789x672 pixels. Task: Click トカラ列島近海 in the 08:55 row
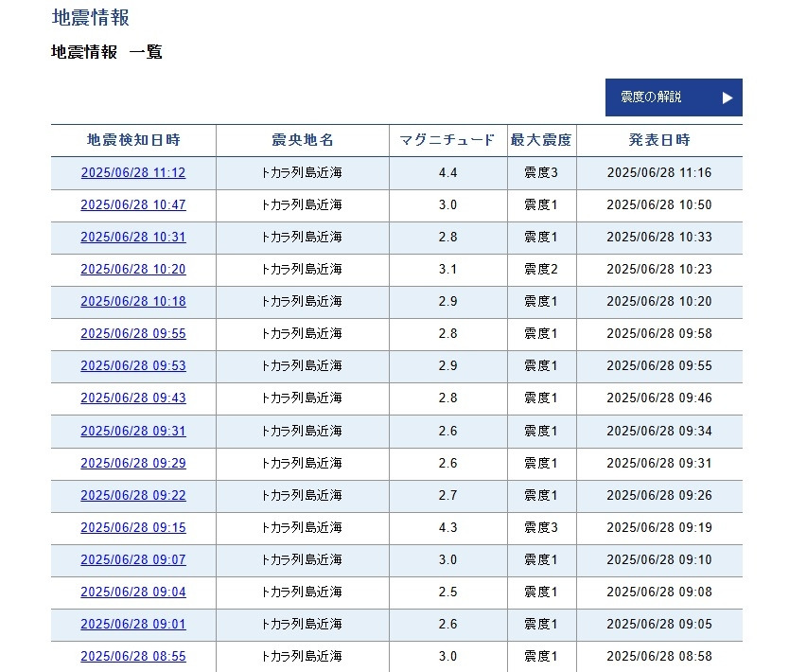tap(302, 657)
